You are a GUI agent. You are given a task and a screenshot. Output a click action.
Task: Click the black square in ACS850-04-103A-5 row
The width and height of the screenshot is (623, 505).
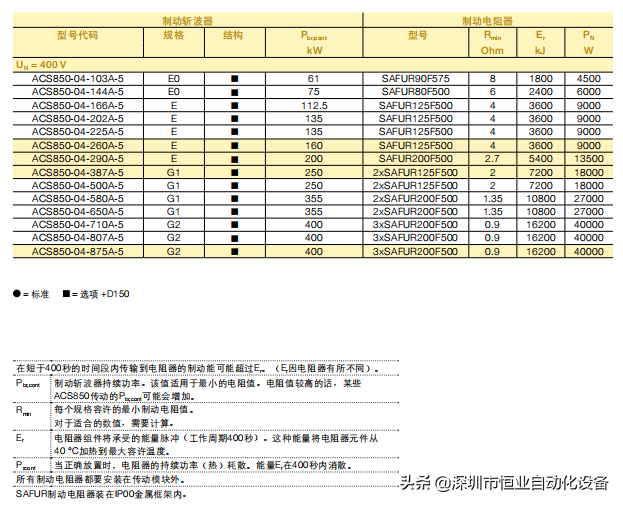pyautogui.click(x=234, y=79)
